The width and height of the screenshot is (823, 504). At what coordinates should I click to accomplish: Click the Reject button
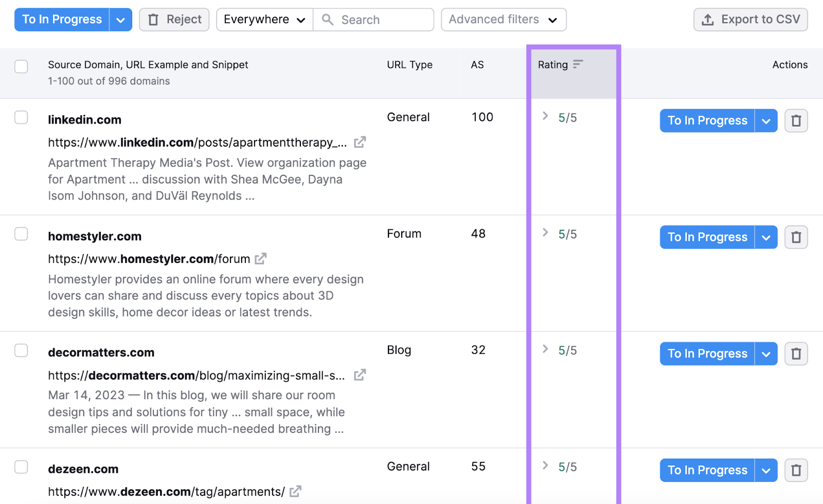(x=174, y=19)
